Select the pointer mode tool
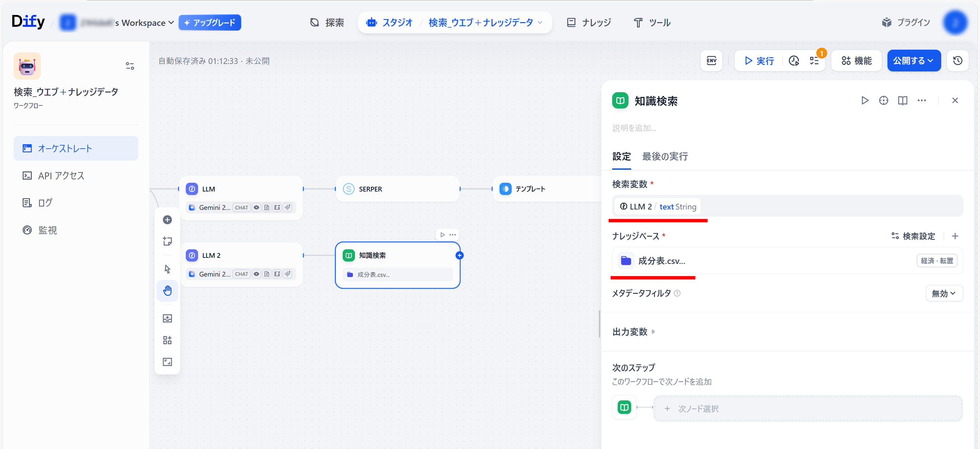 point(167,269)
